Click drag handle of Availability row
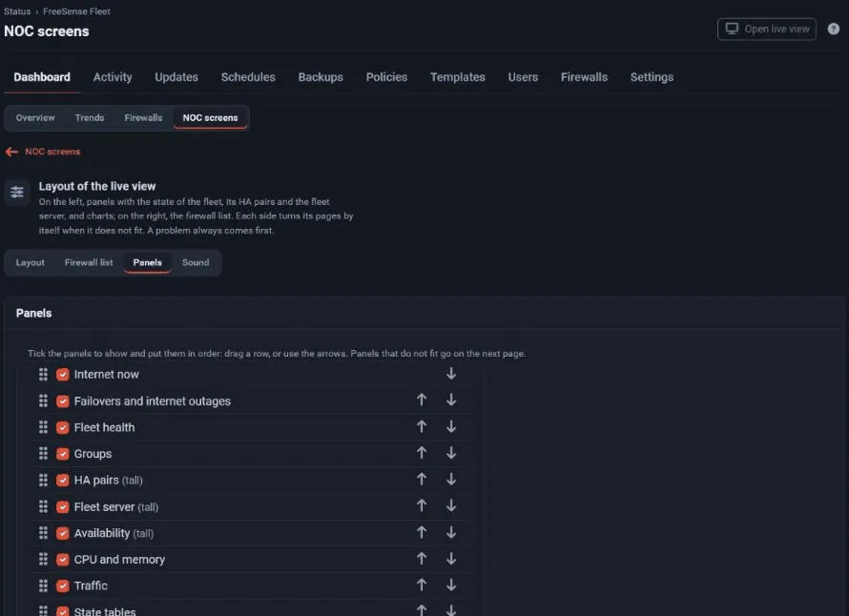The image size is (849, 616). point(43,533)
